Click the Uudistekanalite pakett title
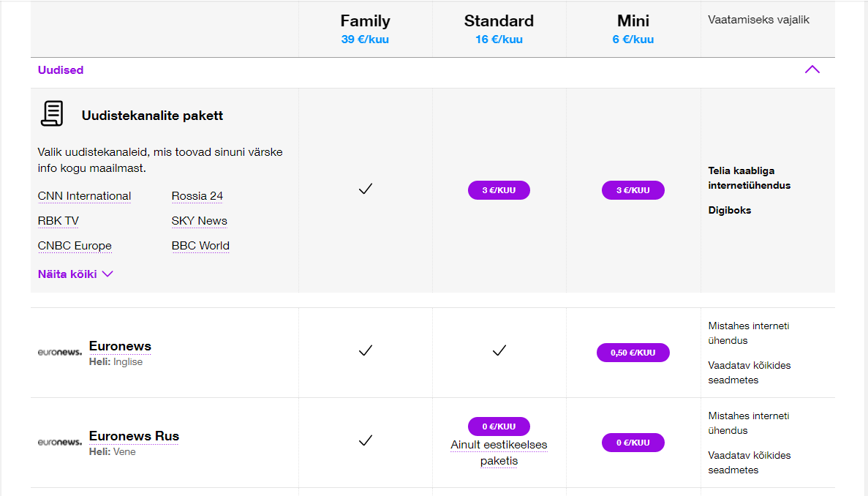868x496 pixels. pos(152,116)
